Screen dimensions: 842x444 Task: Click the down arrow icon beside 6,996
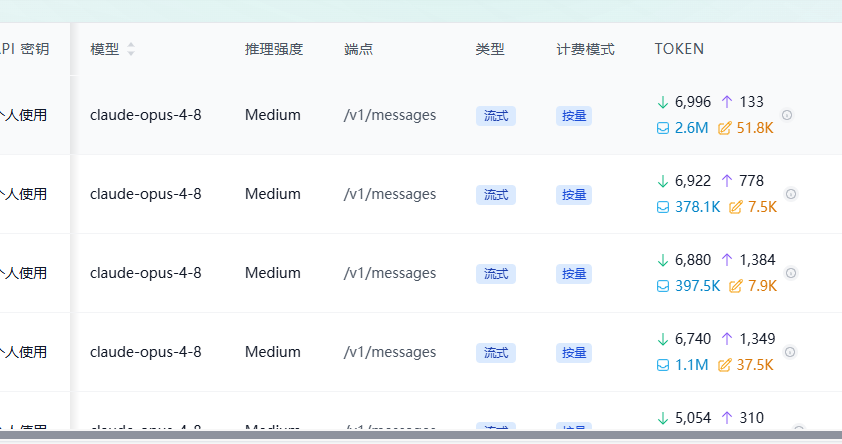(663, 102)
